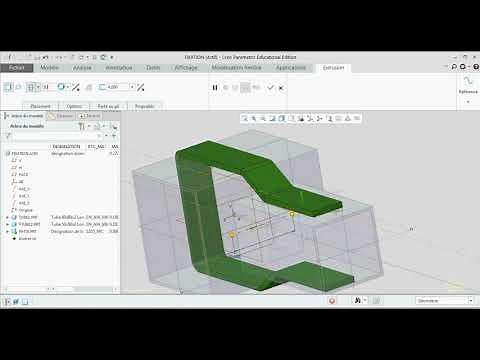Click the zoom out graphics toolbar icon
Screen dimensions: 480x360
263,118
